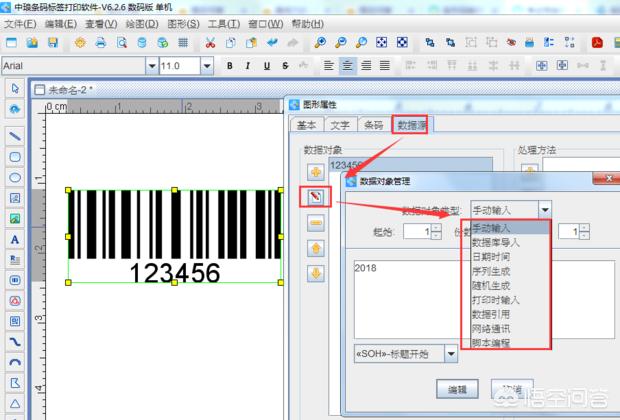The image size is (620, 420).
Task: Align text center
Action: pos(347,66)
